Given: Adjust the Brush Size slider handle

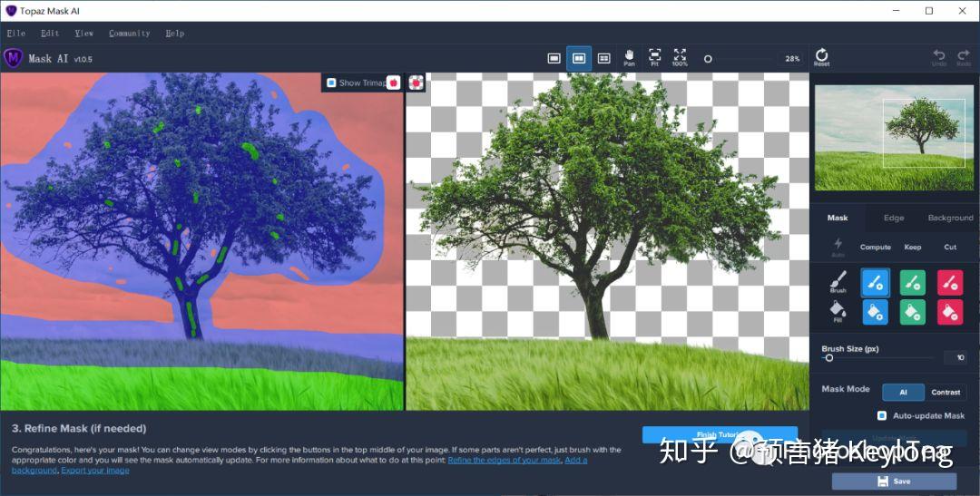Looking at the screenshot, I should (x=828, y=358).
